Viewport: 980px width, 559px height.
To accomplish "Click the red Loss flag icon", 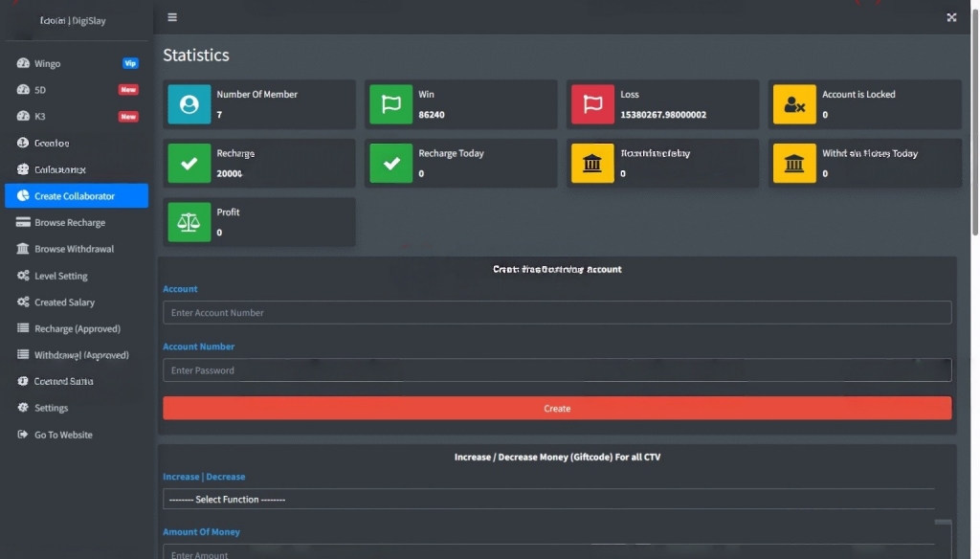I will tap(592, 103).
